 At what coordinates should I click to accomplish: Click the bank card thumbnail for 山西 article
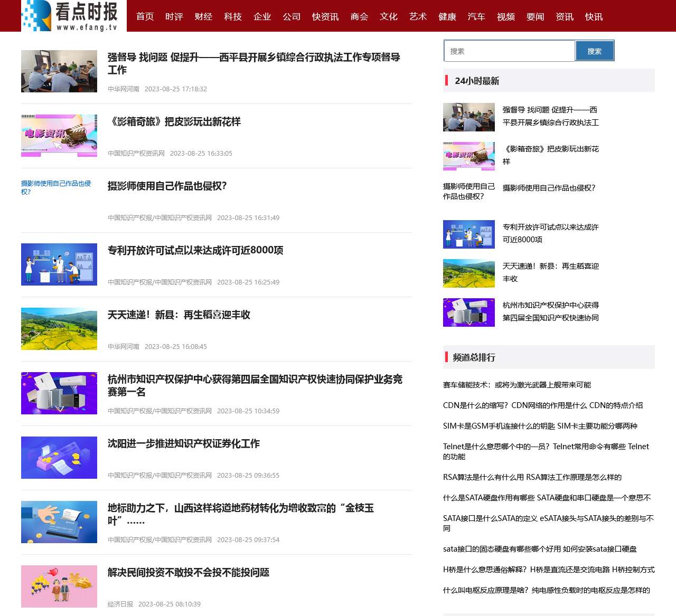[59, 522]
